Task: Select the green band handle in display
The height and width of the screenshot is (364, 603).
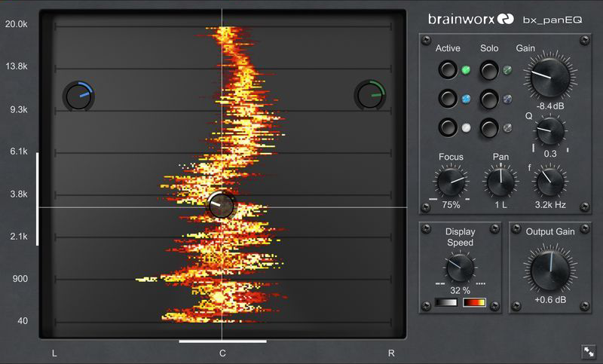Action: (x=369, y=95)
